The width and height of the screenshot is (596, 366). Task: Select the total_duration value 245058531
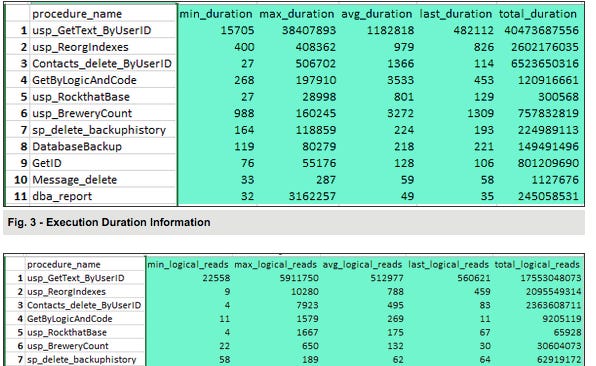point(548,196)
